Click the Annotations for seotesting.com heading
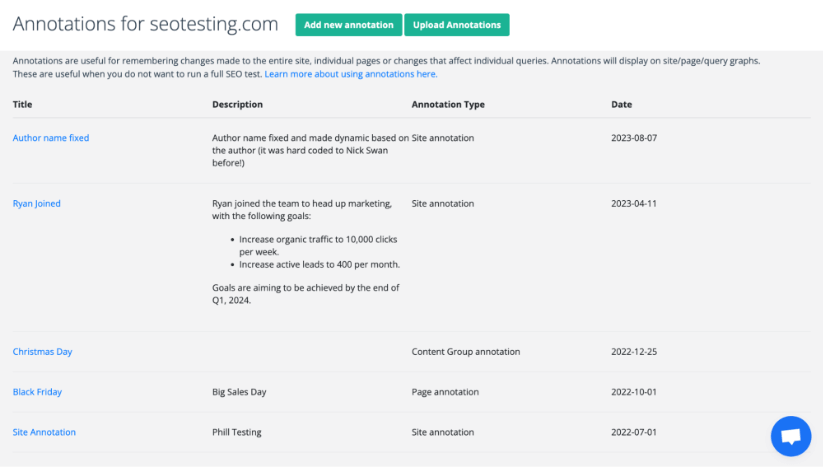The image size is (823, 467). click(x=146, y=24)
